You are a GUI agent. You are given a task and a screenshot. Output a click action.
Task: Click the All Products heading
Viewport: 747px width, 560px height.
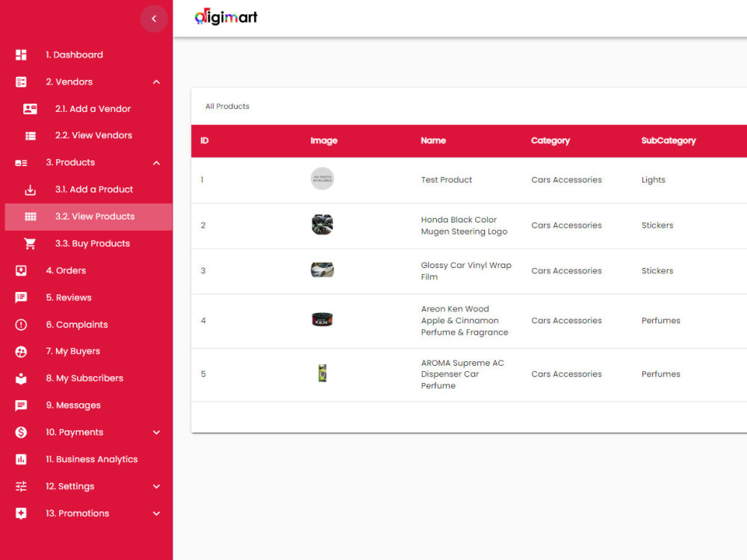(227, 106)
